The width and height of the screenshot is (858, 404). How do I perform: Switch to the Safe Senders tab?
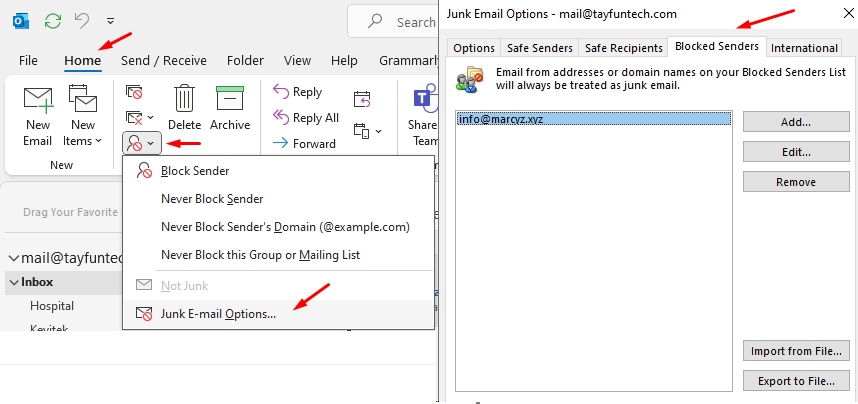(539, 48)
